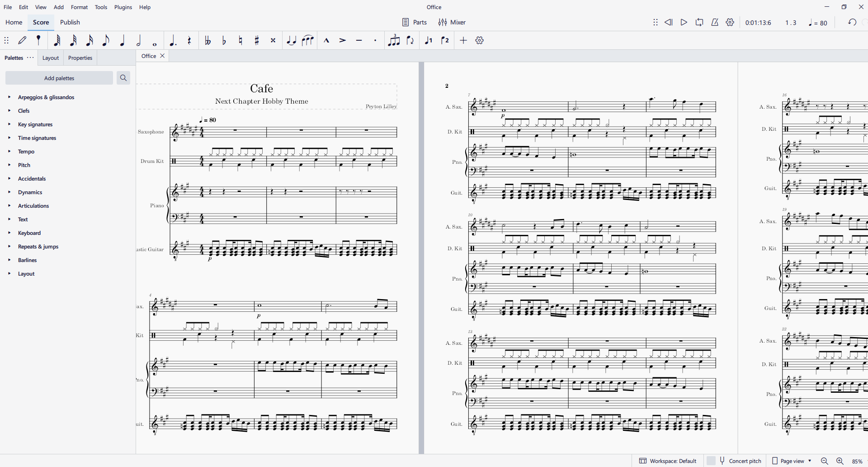Click the Rewind playback icon
Viewport: 868px width, 467px height.
[668, 22]
